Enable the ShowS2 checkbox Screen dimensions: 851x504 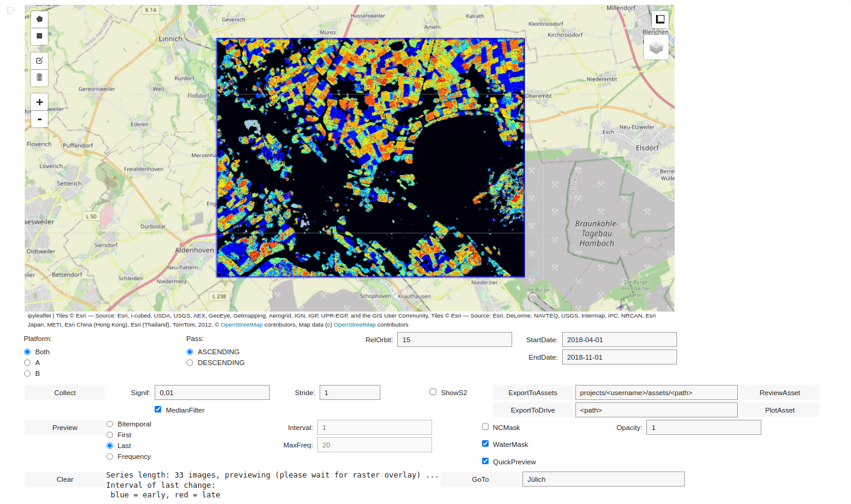click(433, 392)
